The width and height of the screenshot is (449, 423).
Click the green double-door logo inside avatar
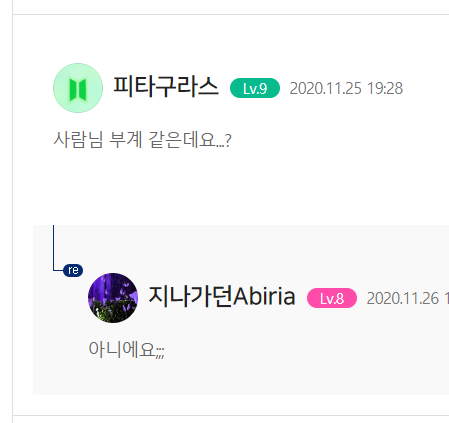pos(78,89)
